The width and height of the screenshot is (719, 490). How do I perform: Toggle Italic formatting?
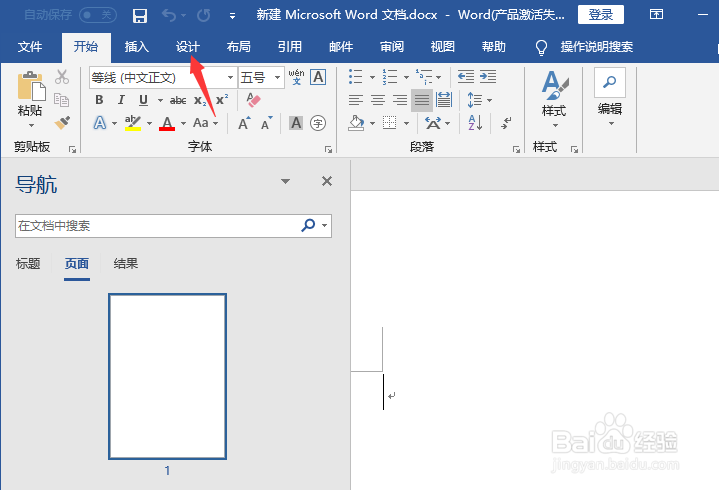pos(121,100)
